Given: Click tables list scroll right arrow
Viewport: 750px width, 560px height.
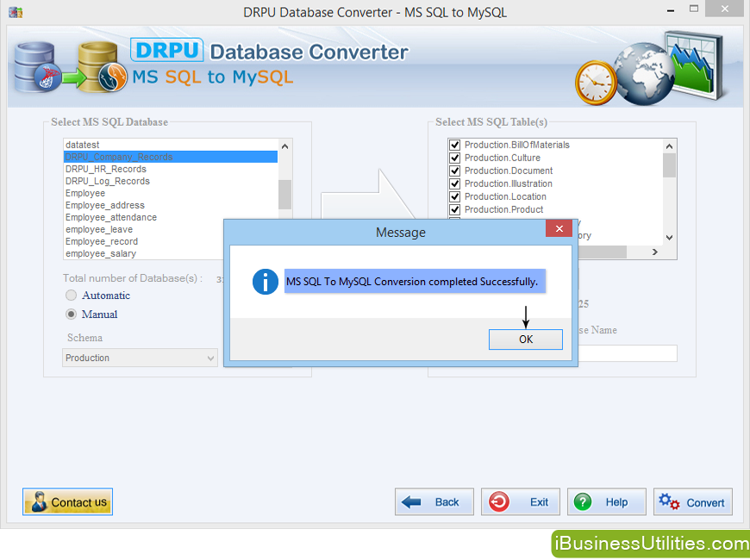Looking at the screenshot, I should click(655, 252).
